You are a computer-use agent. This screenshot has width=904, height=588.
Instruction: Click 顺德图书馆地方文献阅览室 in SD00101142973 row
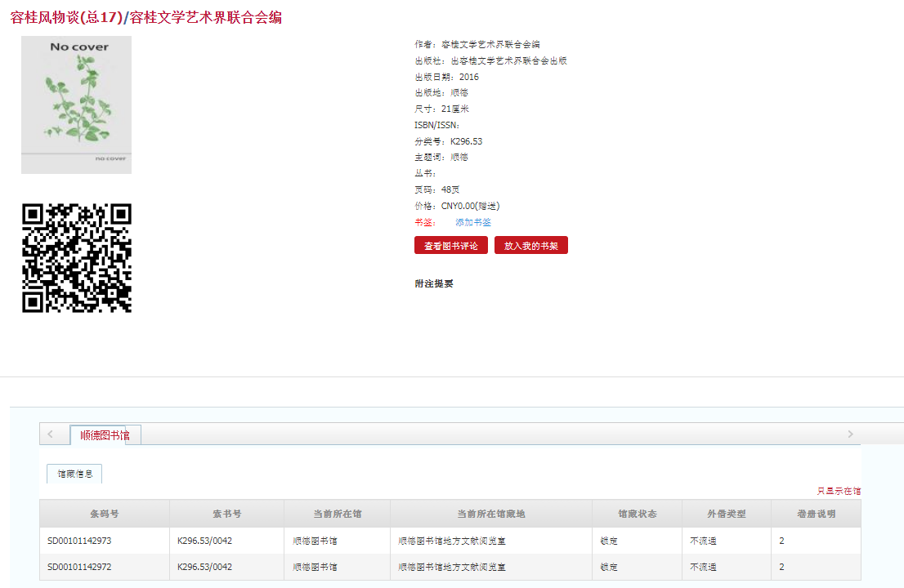pos(452,541)
